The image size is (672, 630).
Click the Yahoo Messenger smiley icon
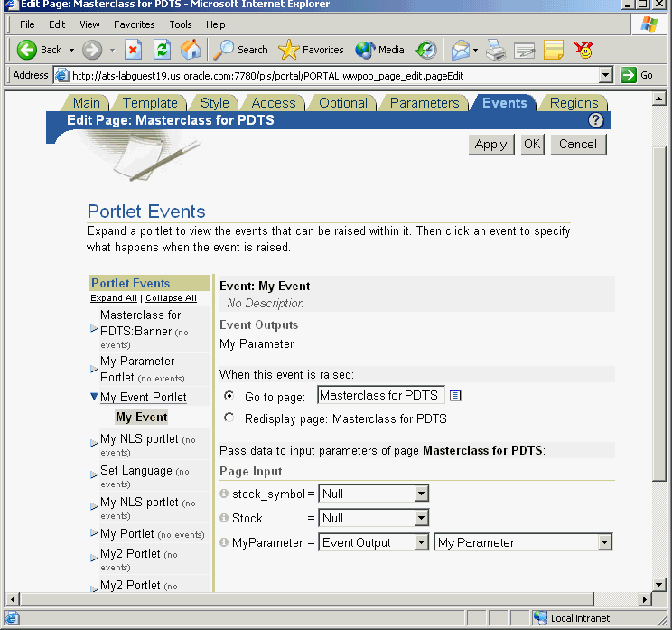click(582, 51)
